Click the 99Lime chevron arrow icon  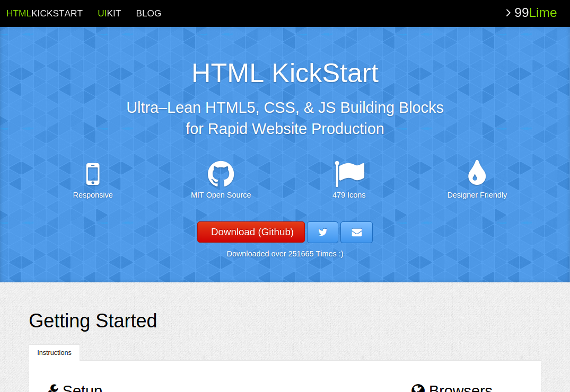(x=508, y=13)
